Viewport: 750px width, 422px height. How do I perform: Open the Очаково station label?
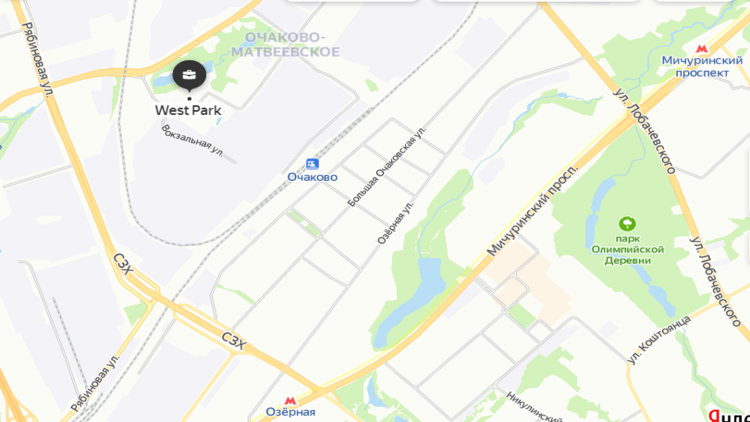(x=312, y=177)
